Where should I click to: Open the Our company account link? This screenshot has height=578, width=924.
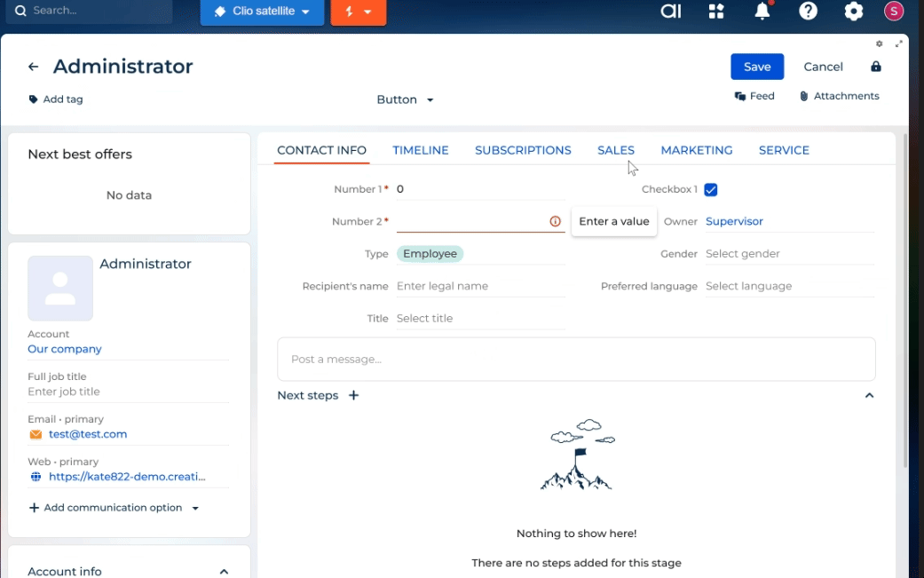point(65,349)
